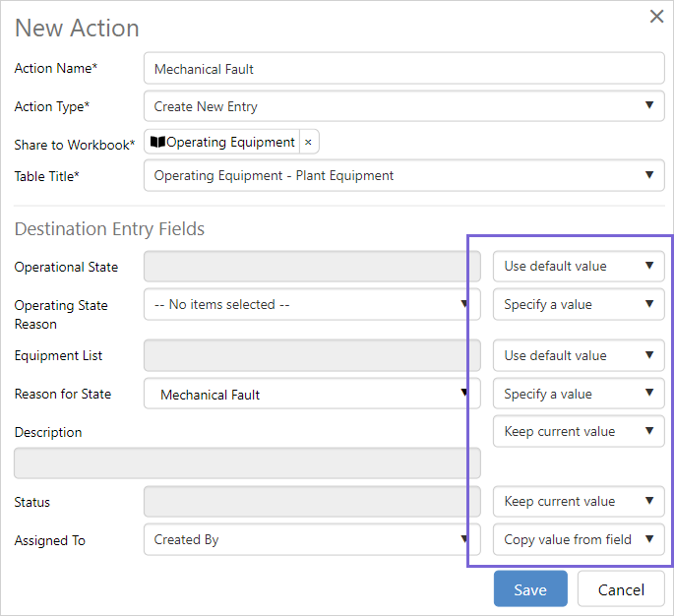Image resolution: width=674 pixels, height=616 pixels.
Task: Click the Action Name text field
Action: pyautogui.click(x=403, y=69)
